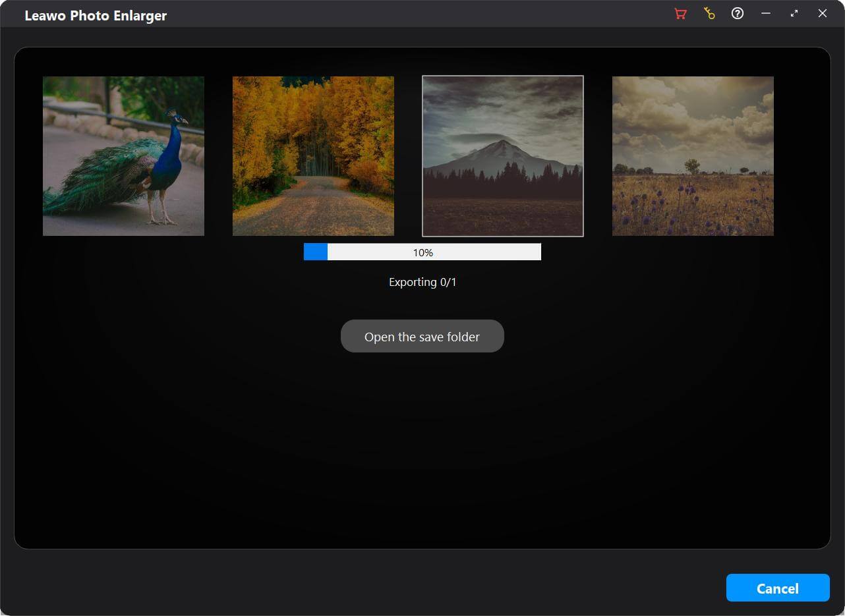The height and width of the screenshot is (616, 845).
Task: Click the 10% label on progress bar
Action: [422, 253]
